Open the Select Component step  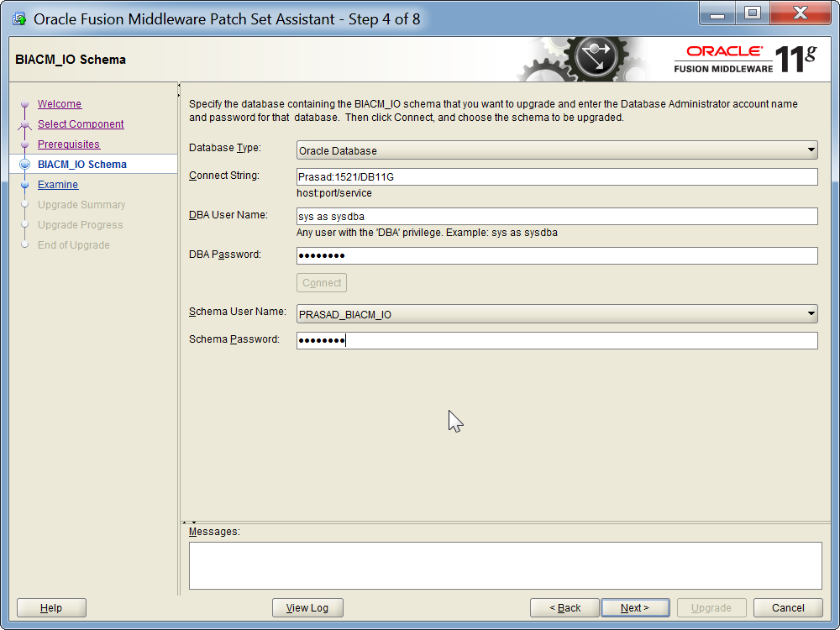(x=81, y=124)
